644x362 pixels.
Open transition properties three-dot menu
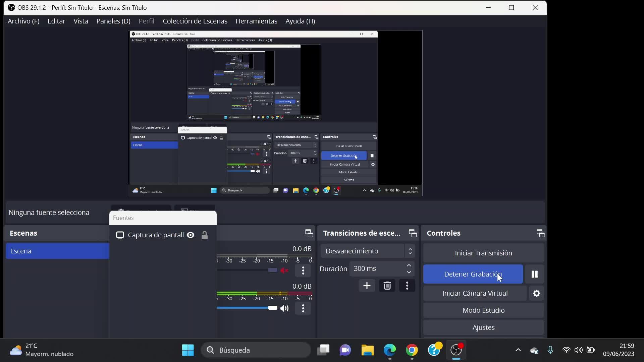click(x=407, y=286)
